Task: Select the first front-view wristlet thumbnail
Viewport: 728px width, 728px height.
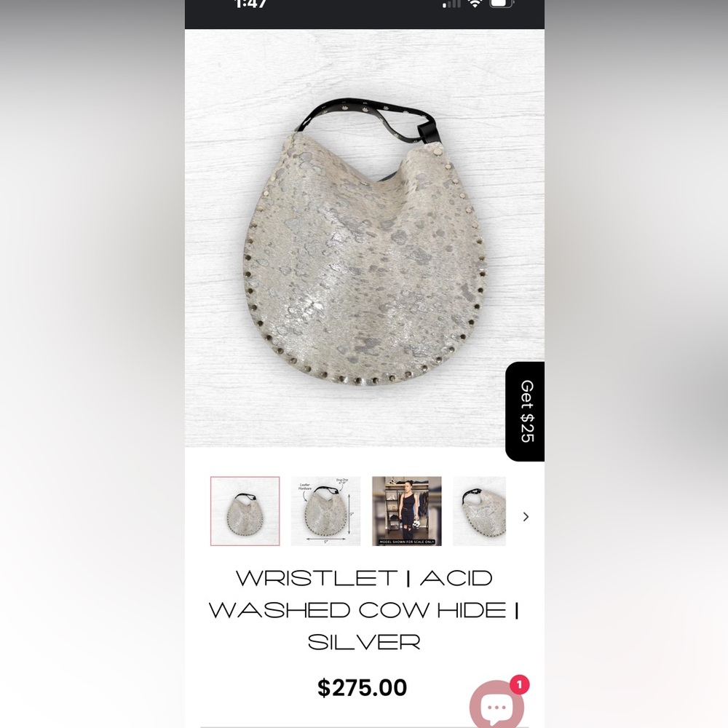Action: point(245,511)
